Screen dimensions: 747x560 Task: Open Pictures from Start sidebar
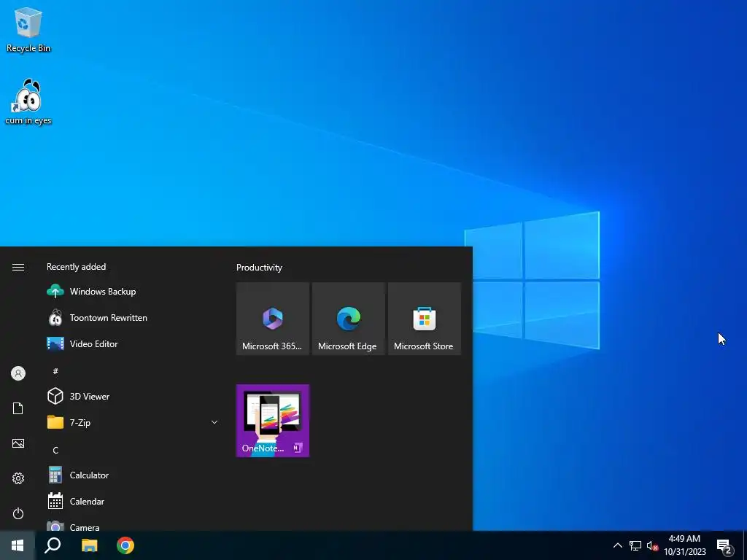pyautogui.click(x=18, y=443)
